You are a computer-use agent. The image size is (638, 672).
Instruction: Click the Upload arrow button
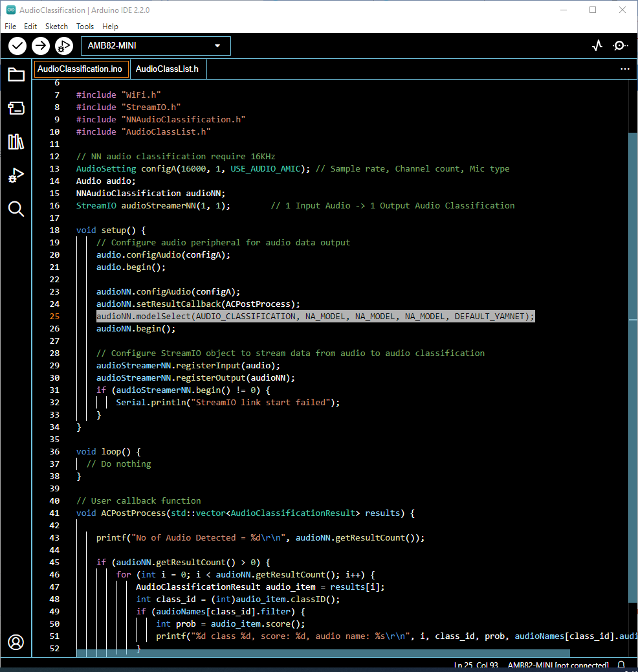coord(41,45)
